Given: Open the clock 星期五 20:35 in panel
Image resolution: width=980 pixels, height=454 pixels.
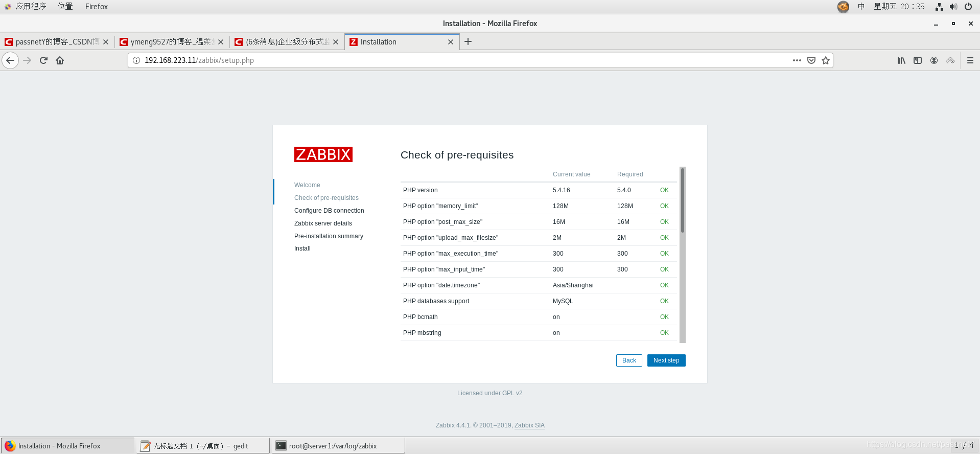Looking at the screenshot, I should (899, 7).
